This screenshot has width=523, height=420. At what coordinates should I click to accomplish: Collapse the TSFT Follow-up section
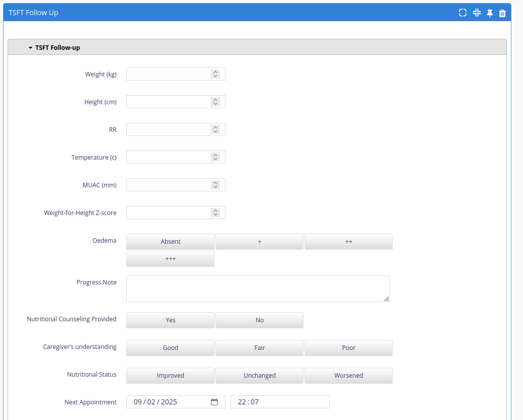tap(30, 48)
